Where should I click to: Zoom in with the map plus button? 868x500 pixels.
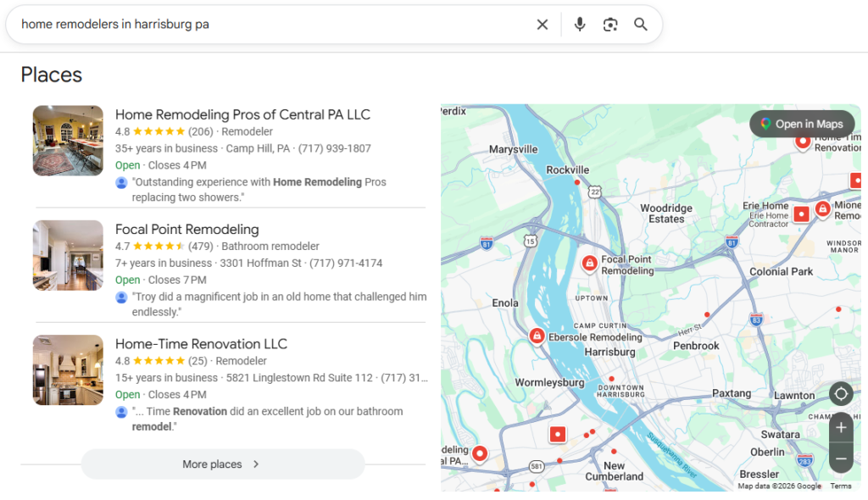[x=841, y=427]
